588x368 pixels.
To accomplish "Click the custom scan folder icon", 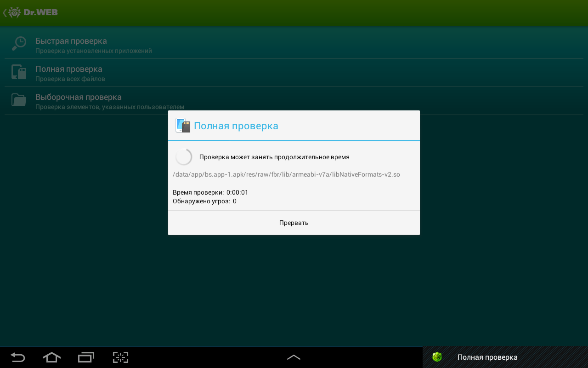I will pyautogui.click(x=19, y=100).
